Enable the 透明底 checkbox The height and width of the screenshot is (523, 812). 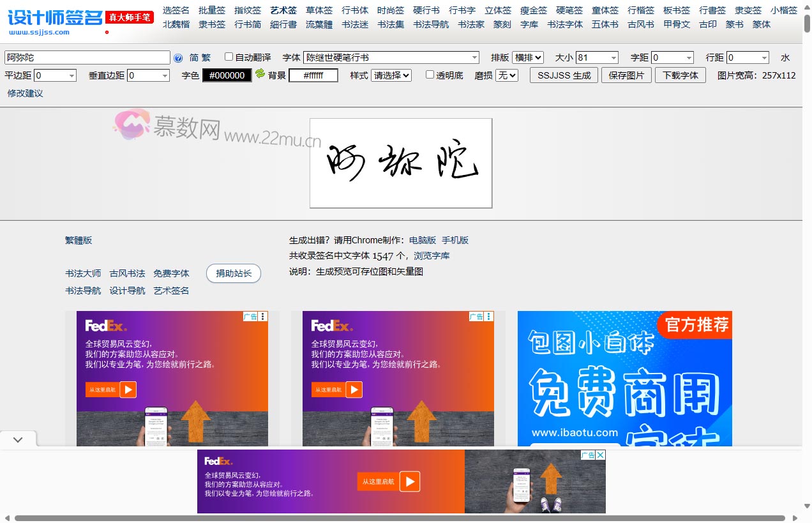tap(430, 75)
